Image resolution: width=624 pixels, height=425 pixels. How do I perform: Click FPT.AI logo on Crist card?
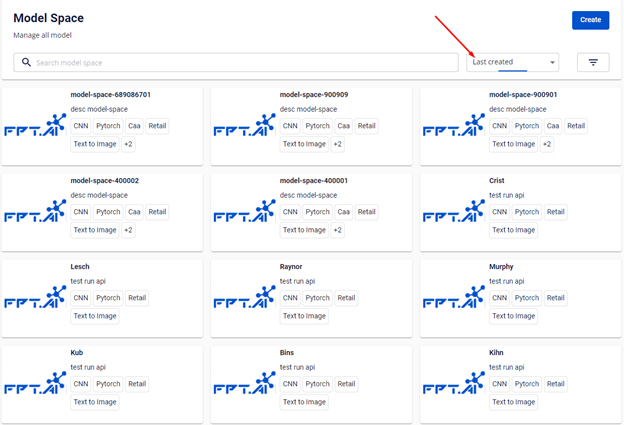454,212
